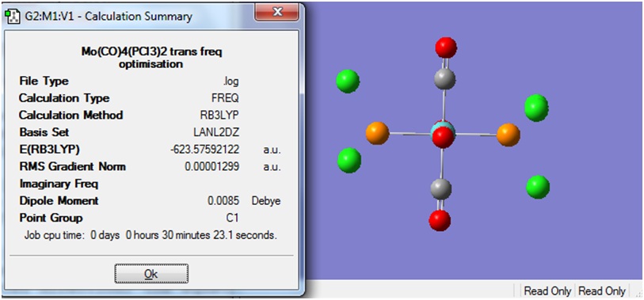Viewport: 644px width, 300px height.
Task: Click the energy value '-623.57592122'
Action: pos(204,150)
